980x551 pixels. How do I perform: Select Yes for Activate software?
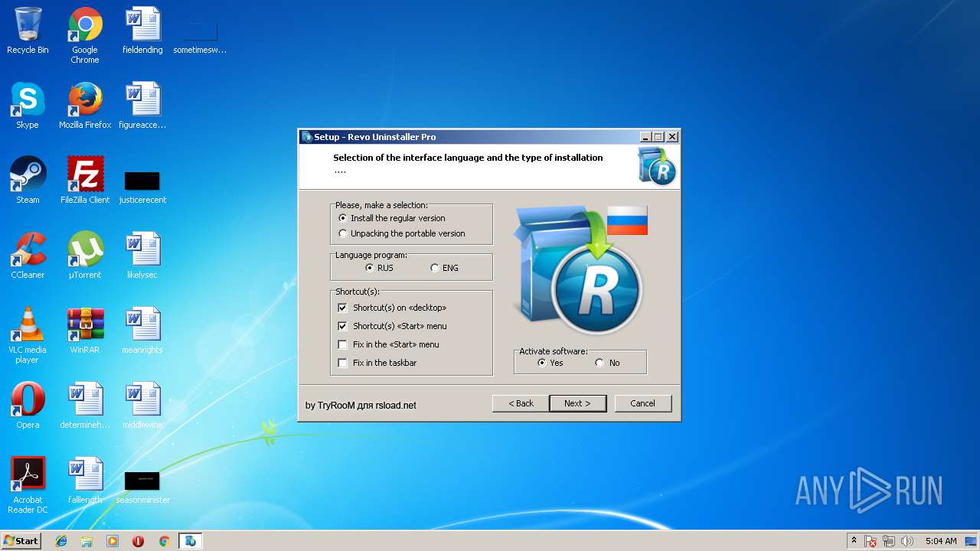coord(550,363)
